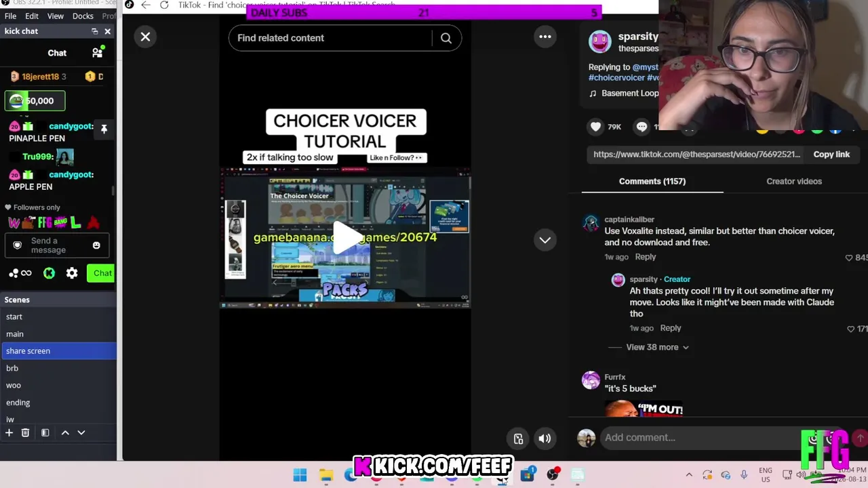This screenshot has width=868, height=488.
Task: Select the "woo" scene
Action: point(58,386)
